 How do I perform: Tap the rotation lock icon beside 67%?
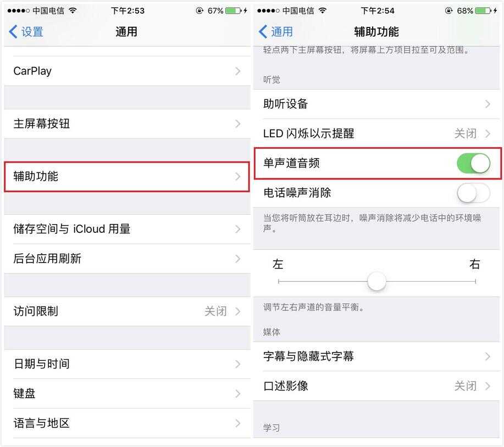(200, 10)
